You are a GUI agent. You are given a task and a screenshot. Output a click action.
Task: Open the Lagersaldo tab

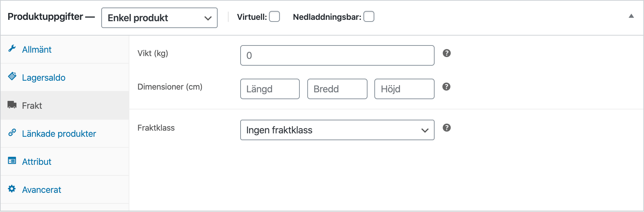pos(43,78)
